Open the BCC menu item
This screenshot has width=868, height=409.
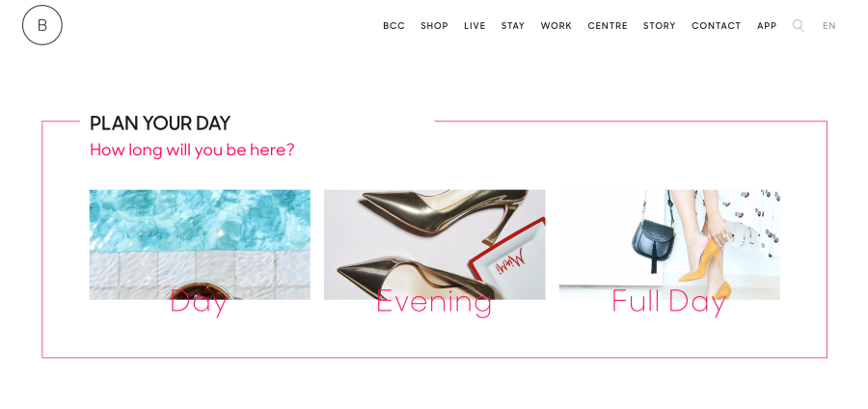coord(394,26)
